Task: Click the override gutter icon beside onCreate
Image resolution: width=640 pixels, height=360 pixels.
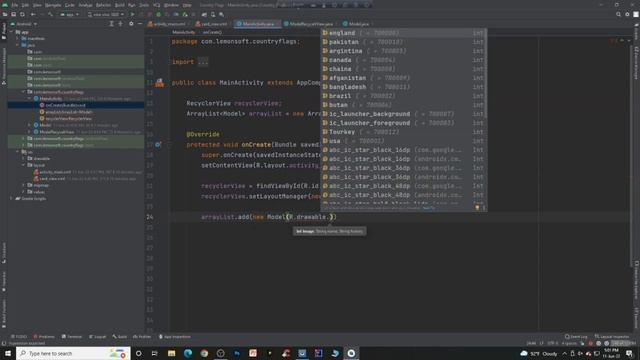Action: click(x=158, y=144)
